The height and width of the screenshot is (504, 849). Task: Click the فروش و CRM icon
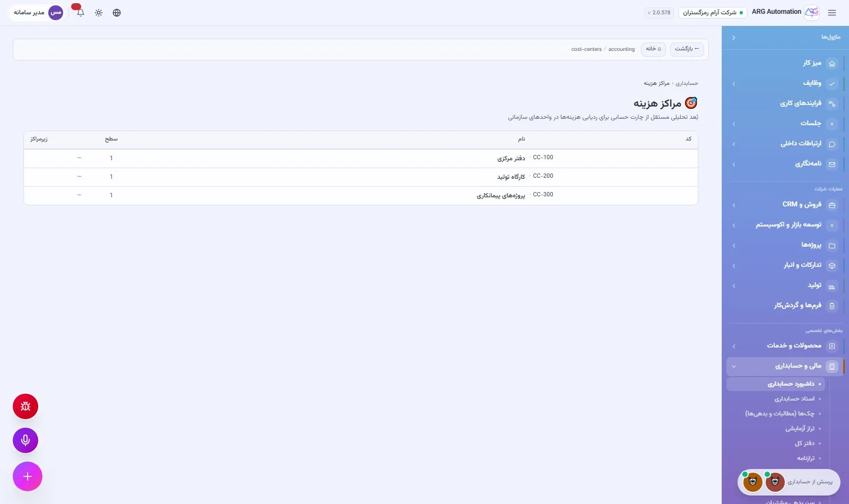832,205
